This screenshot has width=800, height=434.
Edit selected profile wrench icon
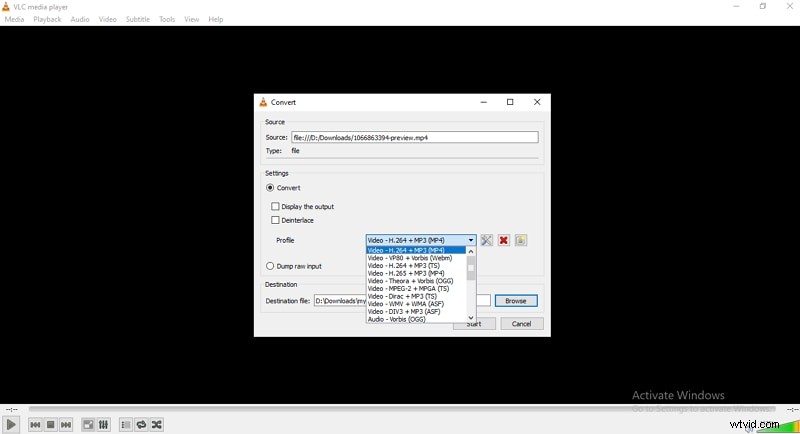click(x=487, y=240)
